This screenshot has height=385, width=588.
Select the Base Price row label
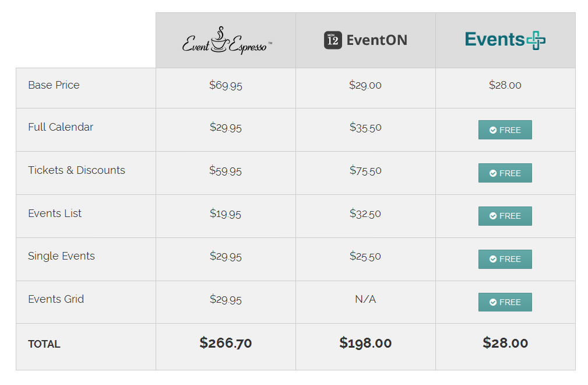[54, 85]
